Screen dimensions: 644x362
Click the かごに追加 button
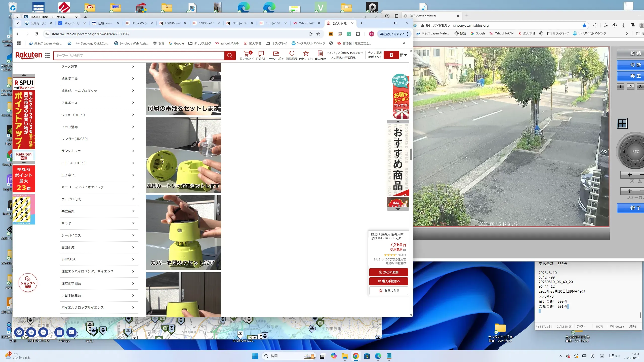[x=389, y=272]
